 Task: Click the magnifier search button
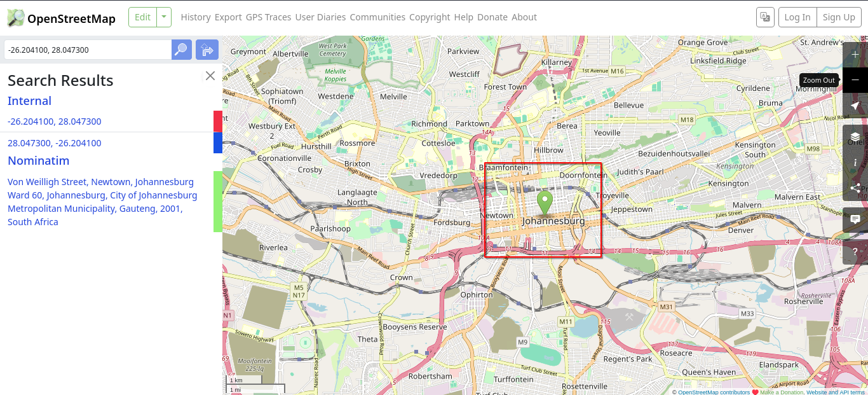tap(182, 50)
